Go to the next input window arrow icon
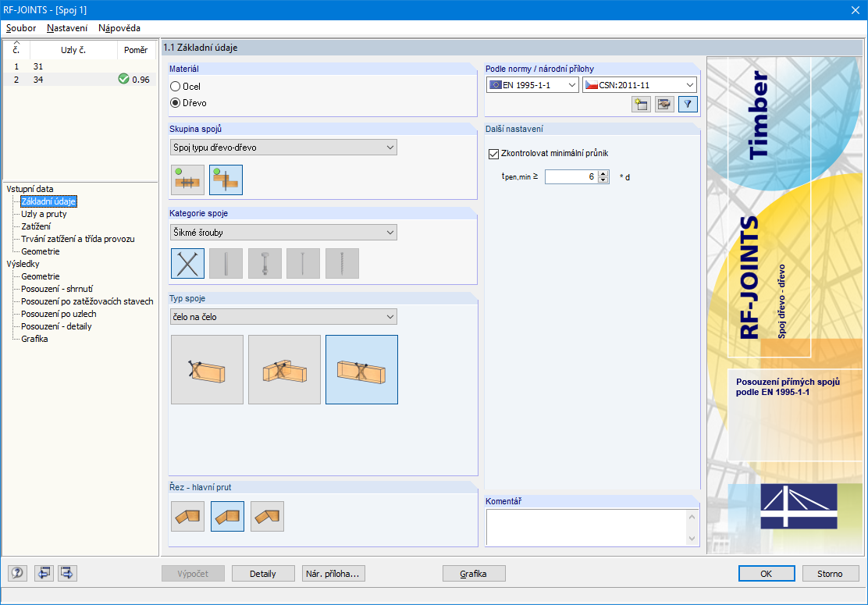Image resolution: width=868 pixels, height=605 pixels. 67,574
